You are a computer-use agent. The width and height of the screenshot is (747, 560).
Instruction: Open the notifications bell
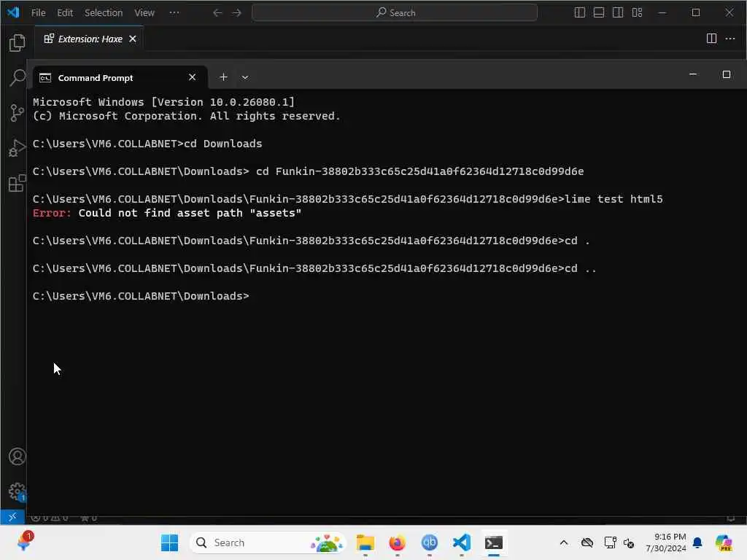click(697, 542)
